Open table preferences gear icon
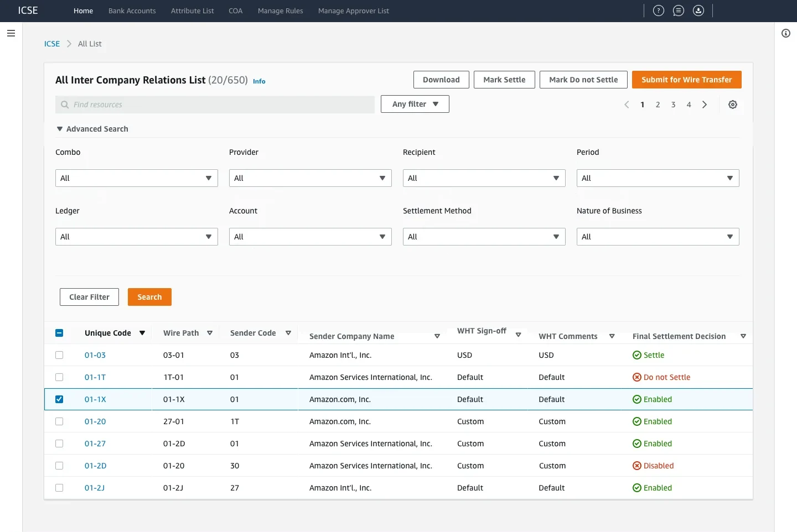 pyautogui.click(x=733, y=105)
